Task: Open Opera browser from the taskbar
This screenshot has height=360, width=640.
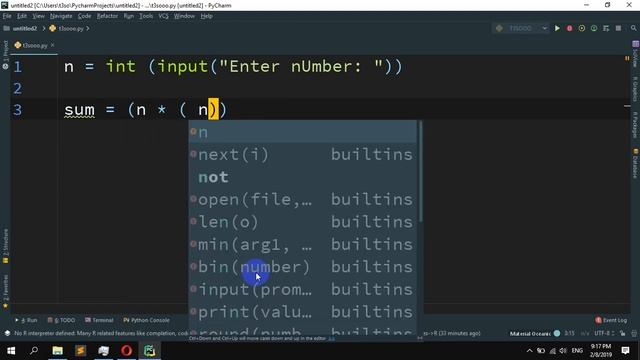Action: (127, 351)
